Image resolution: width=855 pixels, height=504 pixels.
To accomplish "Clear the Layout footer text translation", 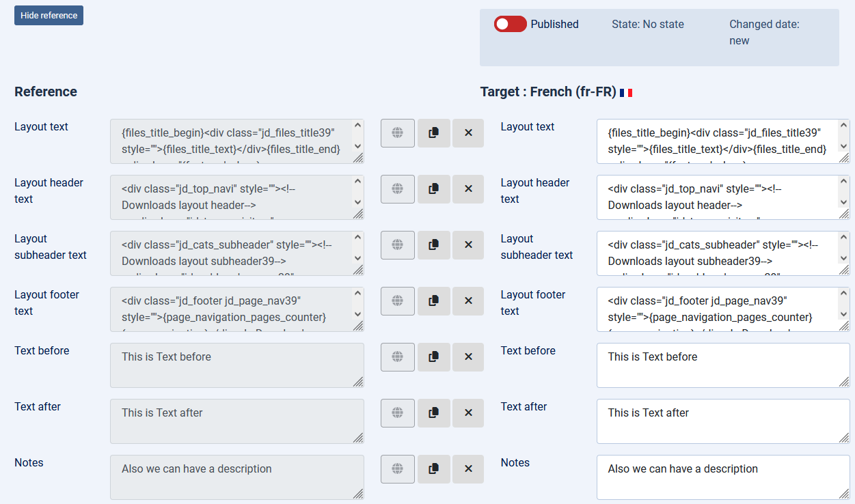I will coord(467,300).
